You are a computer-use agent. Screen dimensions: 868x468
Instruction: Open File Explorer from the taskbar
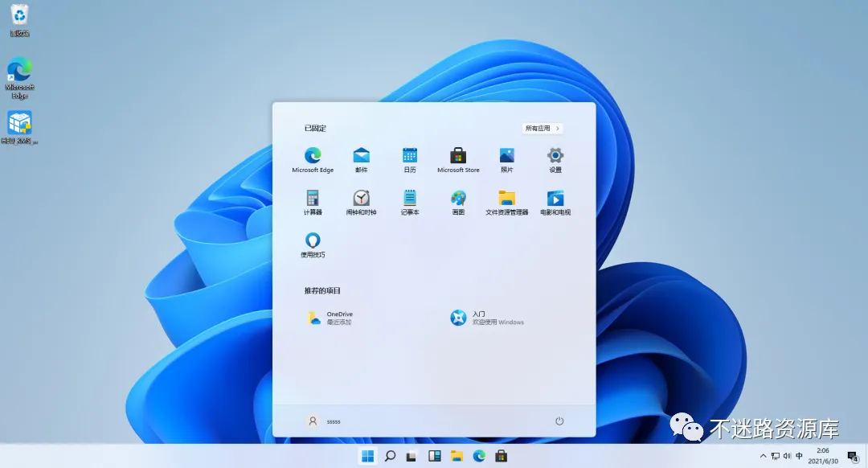[457, 456]
